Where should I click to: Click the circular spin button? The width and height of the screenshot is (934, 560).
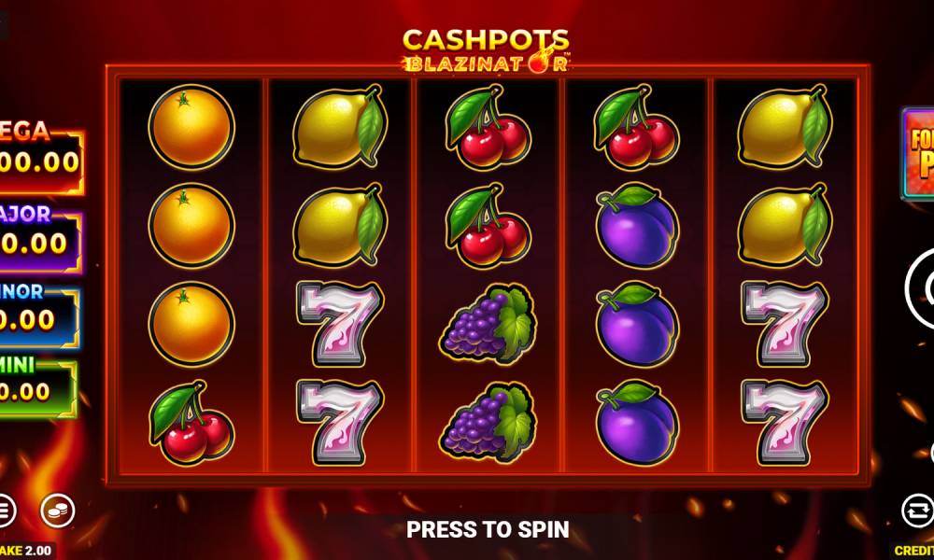[920, 288]
